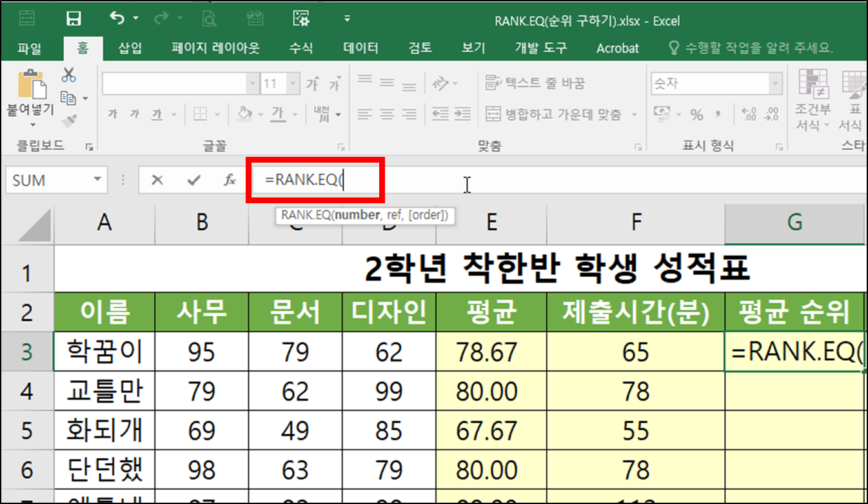Image resolution: width=868 pixels, height=504 pixels.
Task: Switch to the 수식 tab
Action: tap(301, 48)
